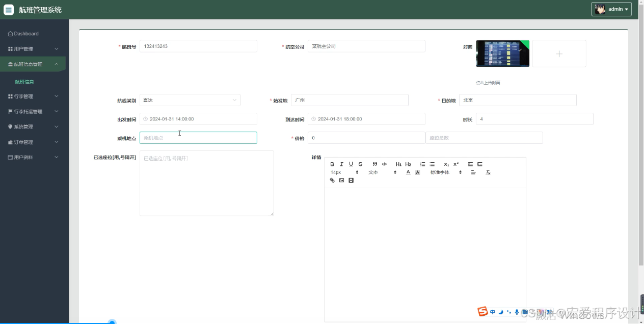This screenshot has height=324, width=644.
Task: Insert a hyperlink in the editor
Action: [332, 181]
